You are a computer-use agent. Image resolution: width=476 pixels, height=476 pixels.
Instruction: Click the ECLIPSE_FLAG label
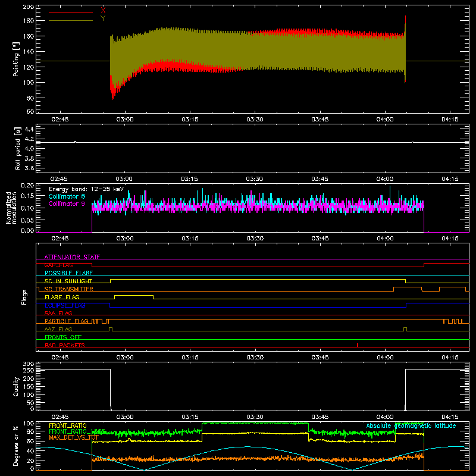(65, 305)
